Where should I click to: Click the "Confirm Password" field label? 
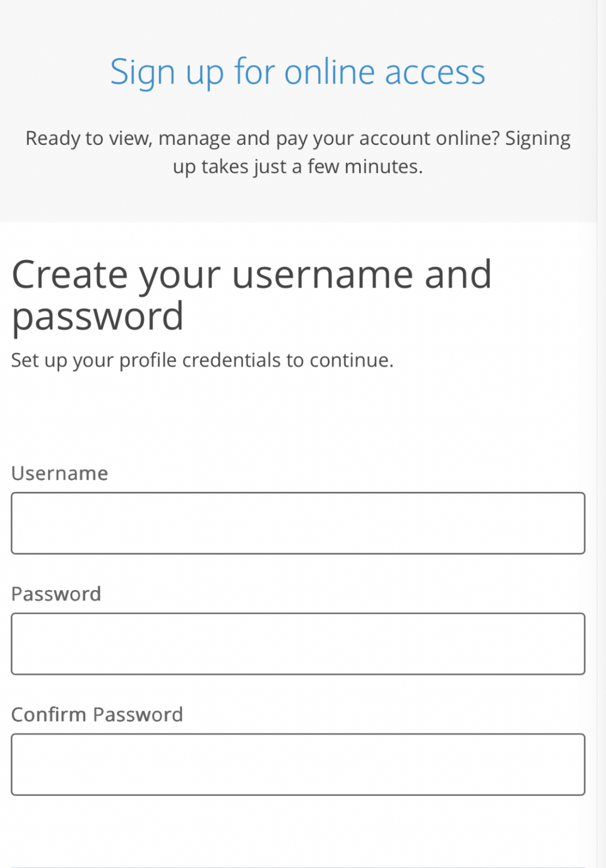click(97, 715)
